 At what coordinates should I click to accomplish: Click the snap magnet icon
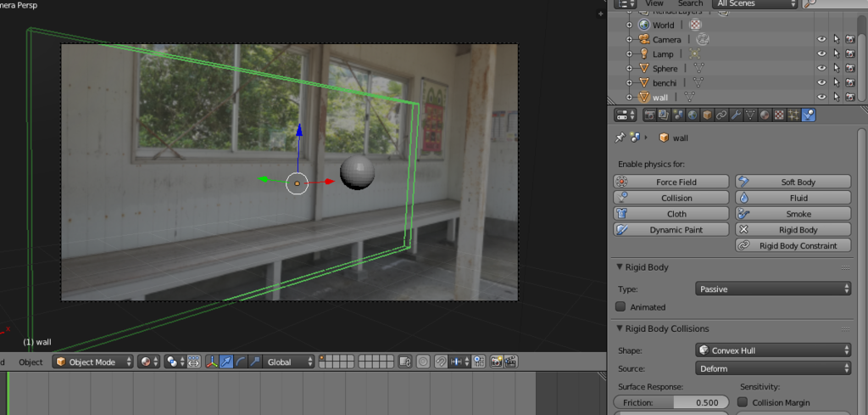coord(441,362)
